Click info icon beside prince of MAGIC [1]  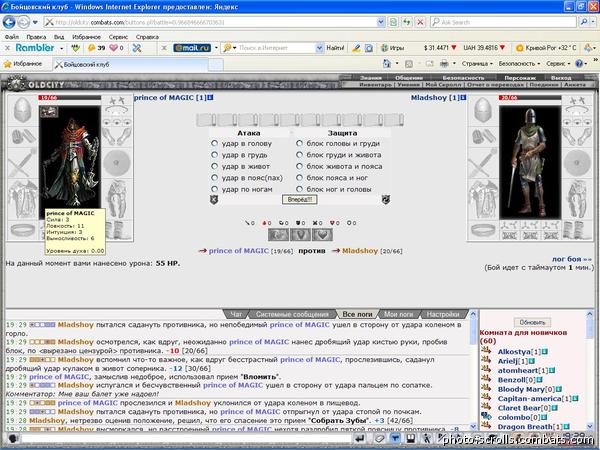click(210, 98)
